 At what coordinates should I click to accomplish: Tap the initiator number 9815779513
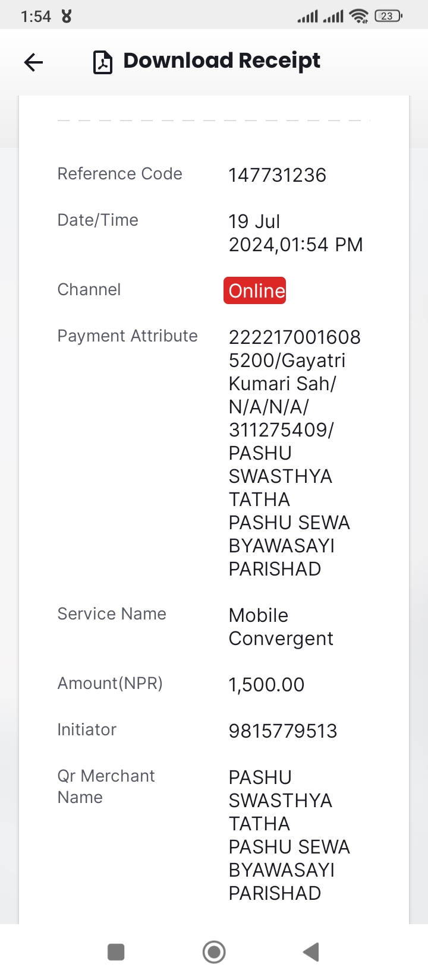[283, 731]
